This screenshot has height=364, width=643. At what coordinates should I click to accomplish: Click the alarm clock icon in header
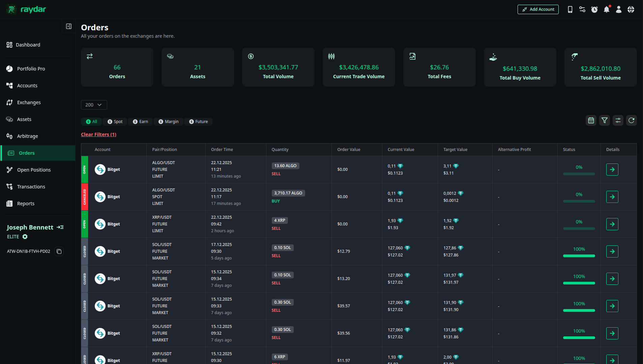594,9
